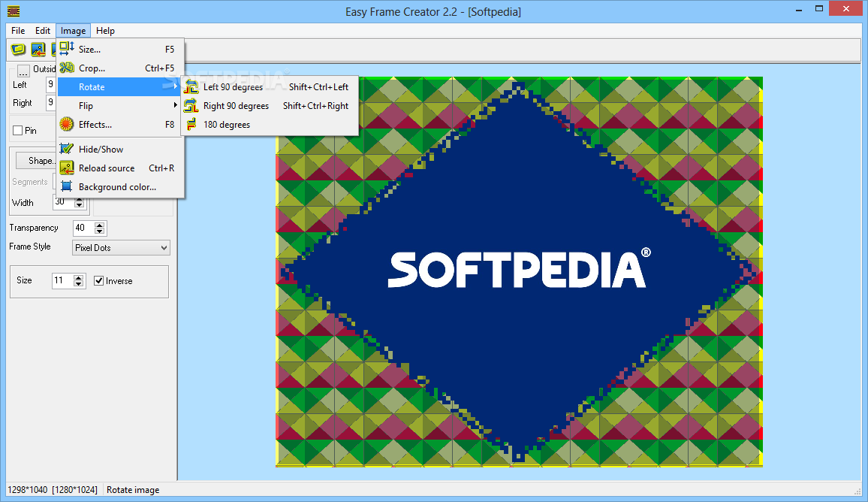Click the Left 90 degrees rotate icon
The width and height of the screenshot is (868, 502).
(191, 86)
